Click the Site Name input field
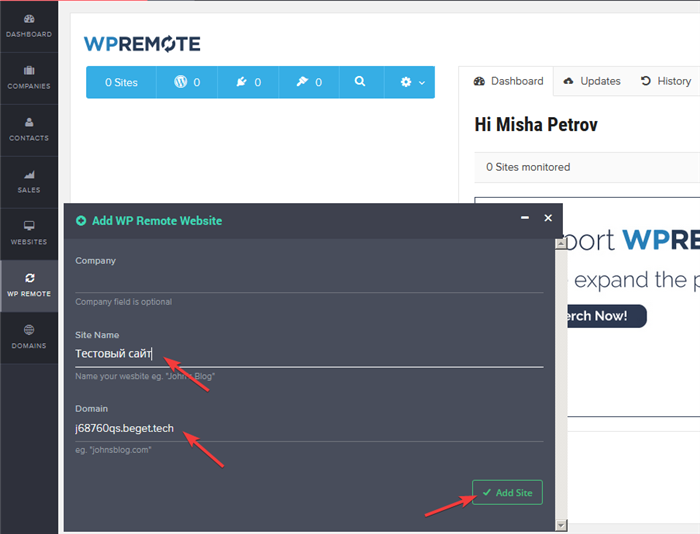The width and height of the screenshot is (700, 534). click(x=309, y=354)
